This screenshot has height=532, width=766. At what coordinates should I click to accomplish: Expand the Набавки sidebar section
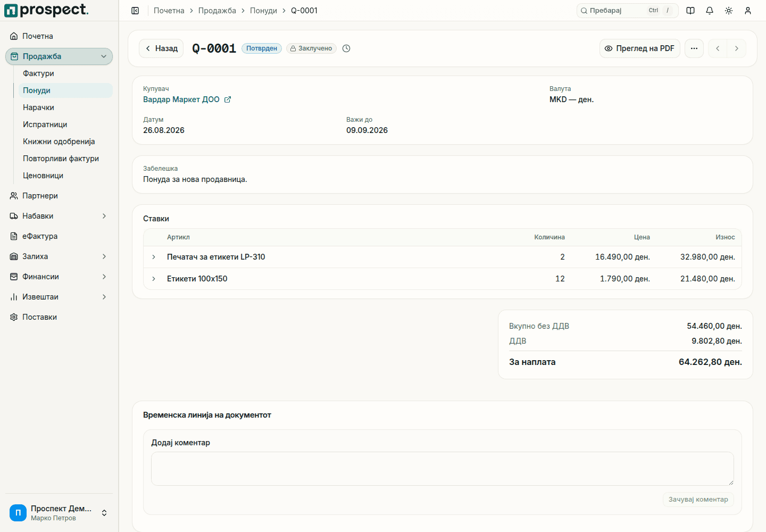59,216
